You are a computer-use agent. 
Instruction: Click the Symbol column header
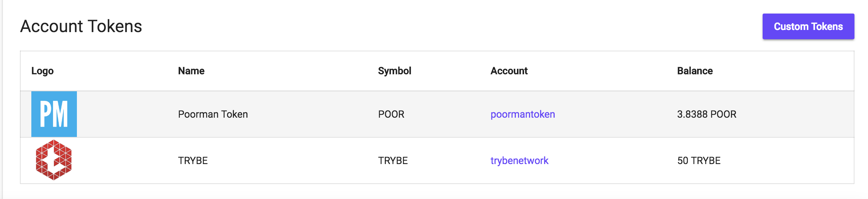tap(394, 71)
